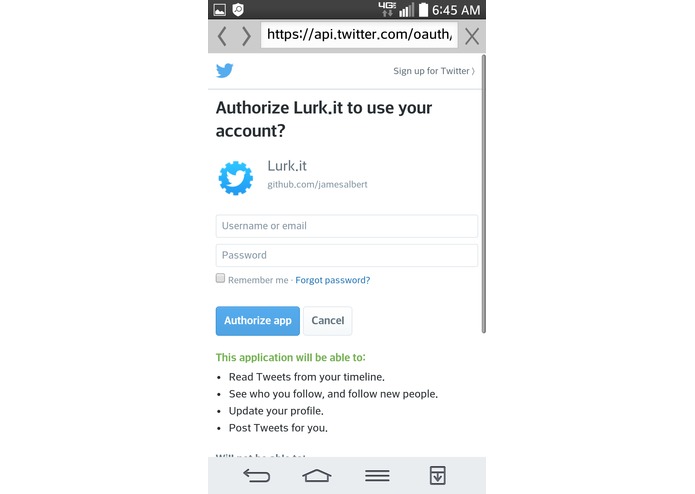
Task: Tap the 4G signal strength indicator
Action: [x=396, y=9]
